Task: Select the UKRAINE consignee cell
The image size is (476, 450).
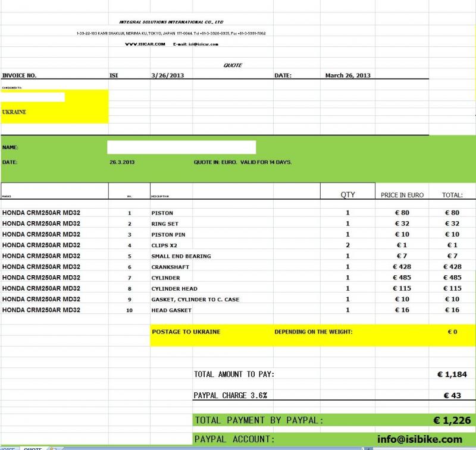Action: coord(14,112)
